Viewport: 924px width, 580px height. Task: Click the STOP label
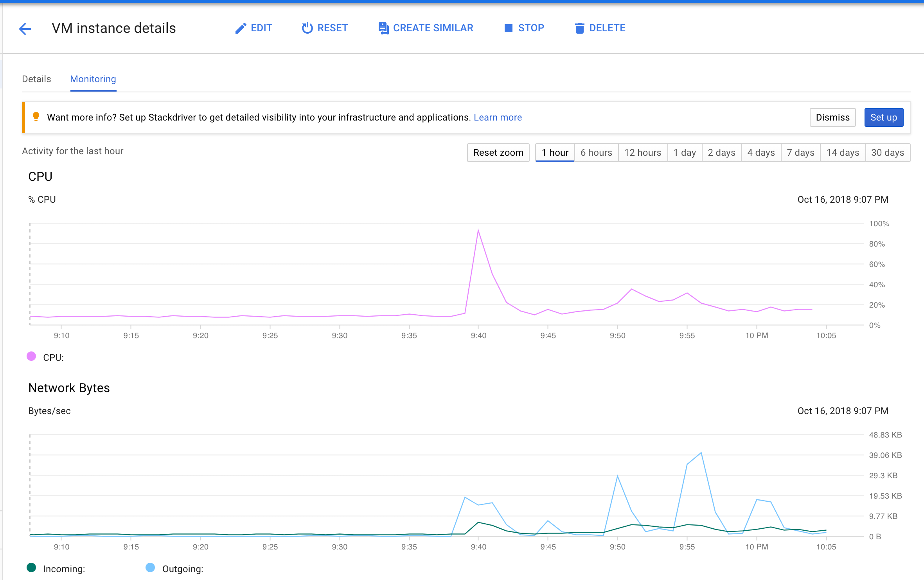pos(531,28)
